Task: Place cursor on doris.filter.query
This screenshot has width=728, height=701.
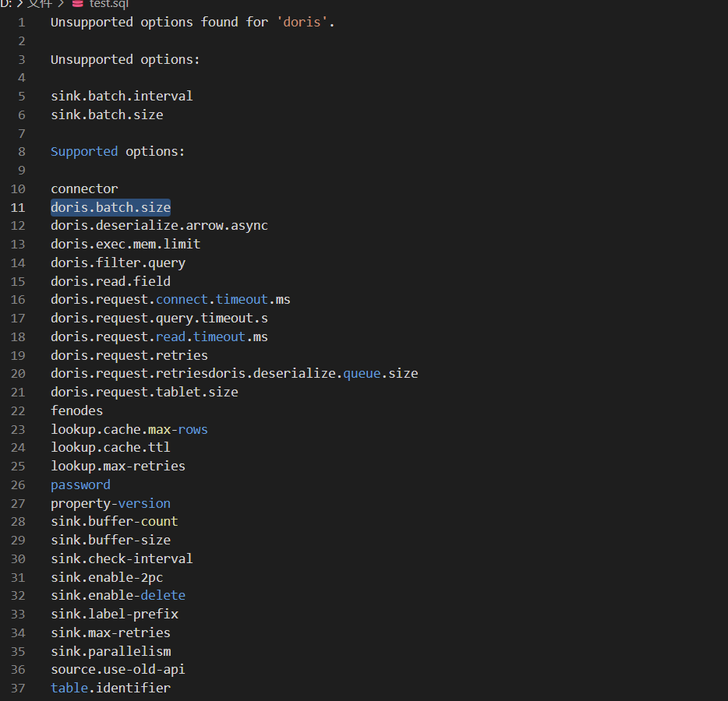Action: (x=118, y=262)
